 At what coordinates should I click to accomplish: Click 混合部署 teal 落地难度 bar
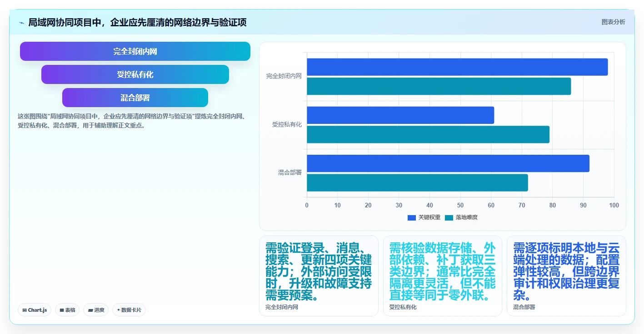pyautogui.click(x=417, y=182)
